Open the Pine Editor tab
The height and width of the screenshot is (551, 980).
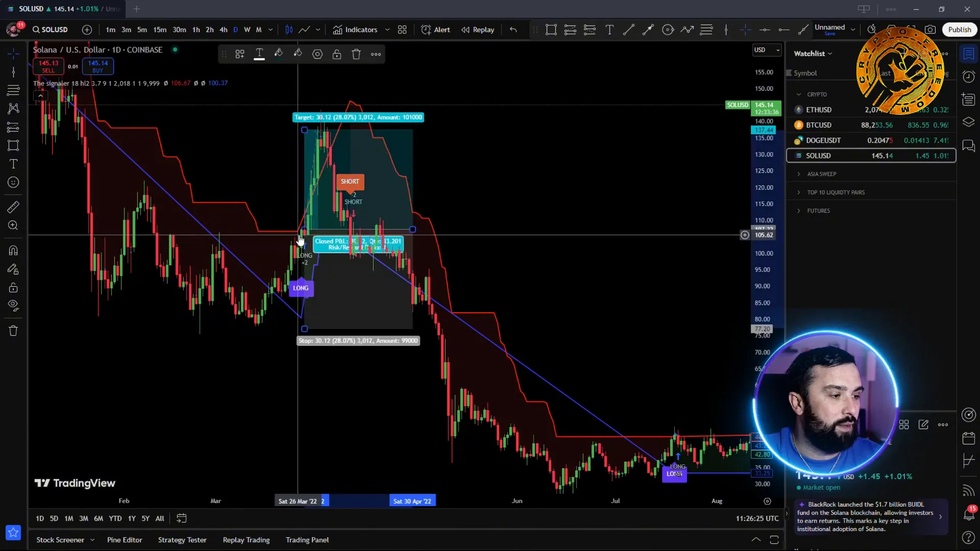[x=125, y=540]
